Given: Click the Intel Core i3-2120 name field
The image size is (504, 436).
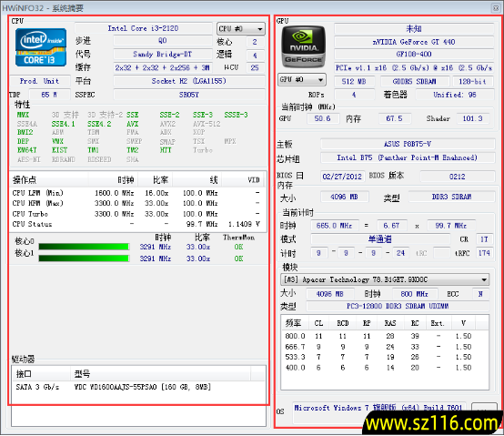Looking at the screenshot, I should pos(144,28).
